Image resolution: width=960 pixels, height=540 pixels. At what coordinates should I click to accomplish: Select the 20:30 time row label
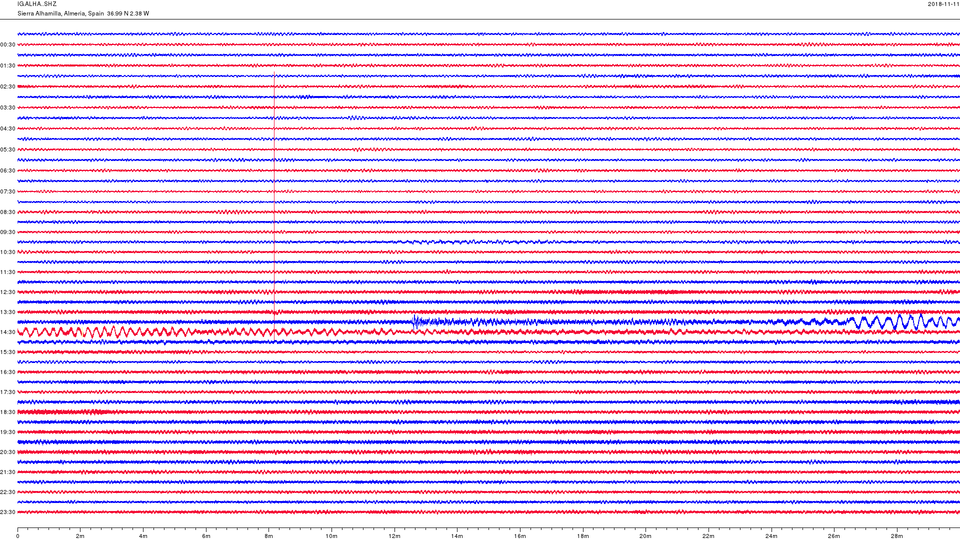pos(7,452)
